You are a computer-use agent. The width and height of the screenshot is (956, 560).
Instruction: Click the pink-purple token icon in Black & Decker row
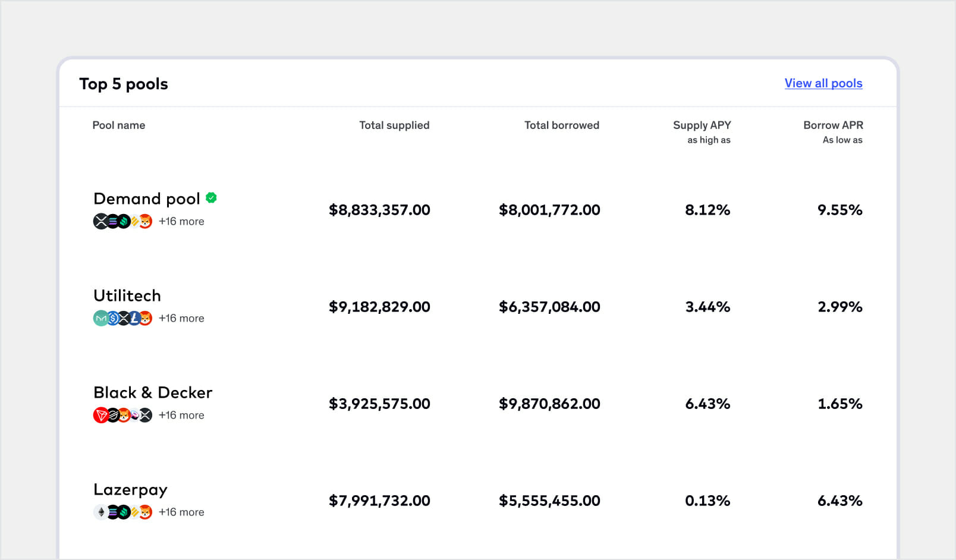tap(135, 416)
